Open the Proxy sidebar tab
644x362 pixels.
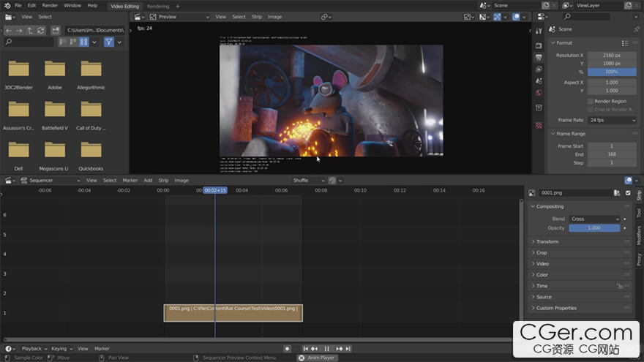pyautogui.click(x=639, y=260)
